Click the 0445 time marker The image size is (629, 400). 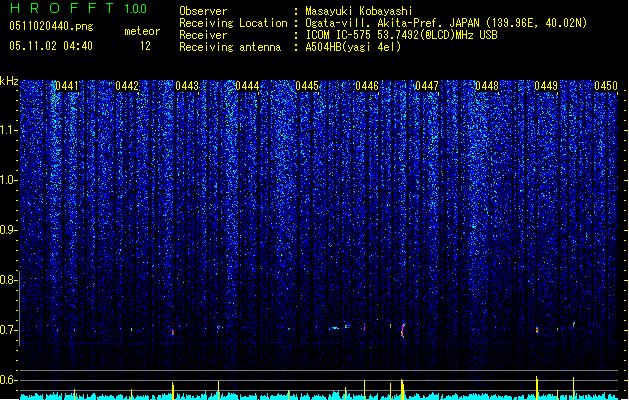pyautogui.click(x=307, y=86)
